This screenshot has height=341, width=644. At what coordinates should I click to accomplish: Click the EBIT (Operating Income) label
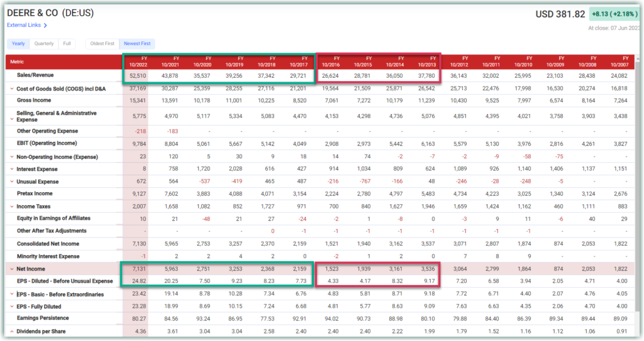click(47, 143)
